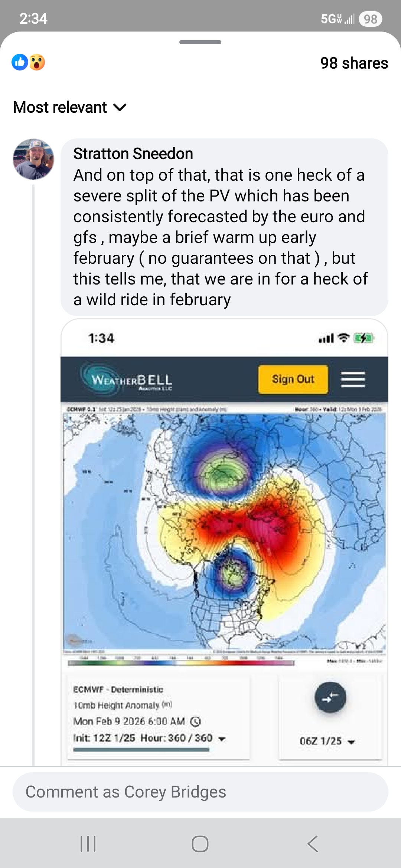
Task: Open Android recent apps button
Action: point(88,844)
